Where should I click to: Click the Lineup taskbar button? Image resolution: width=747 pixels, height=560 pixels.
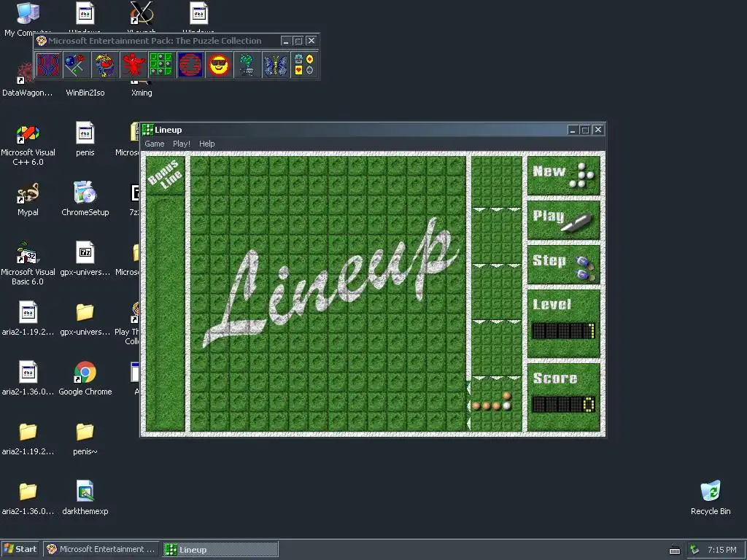[220, 549]
